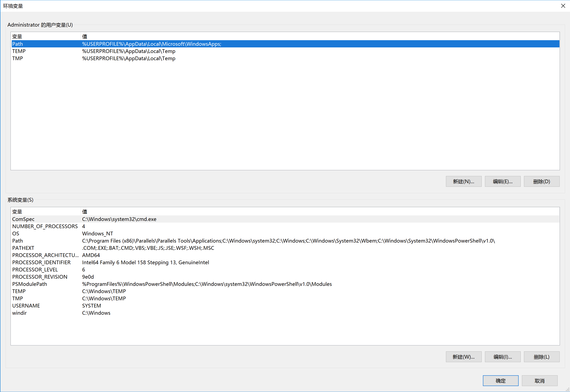Select the system Path variable row
570x392 pixels.
click(18, 241)
